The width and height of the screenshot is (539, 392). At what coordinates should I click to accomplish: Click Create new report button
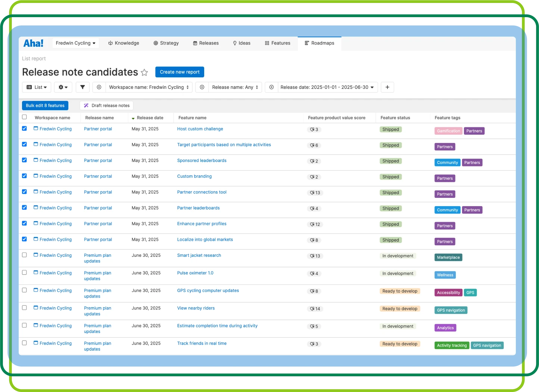pos(180,72)
